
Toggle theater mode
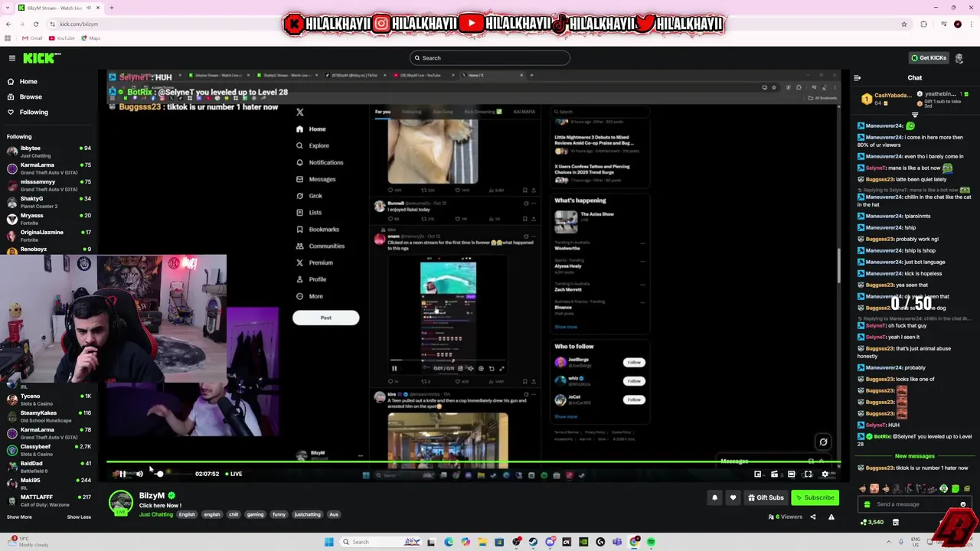pos(791,474)
